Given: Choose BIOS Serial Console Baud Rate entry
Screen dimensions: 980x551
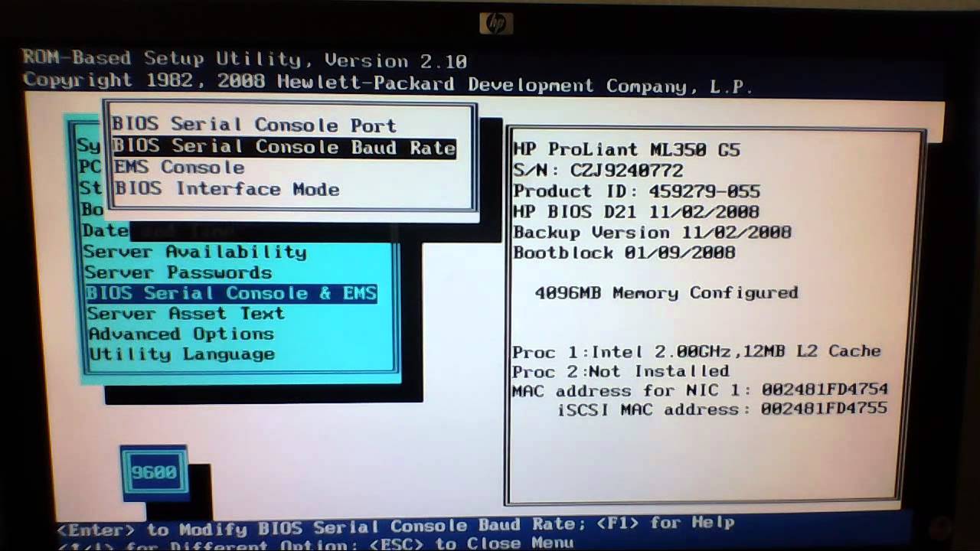Looking at the screenshot, I should [x=284, y=147].
